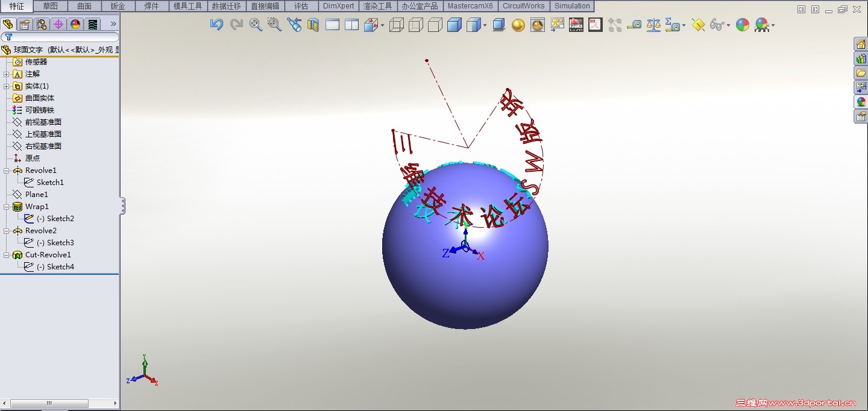Switch to the 曲面 surfaces tab
The image size is (868, 411).
pyautogui.click(x=84, y=6)
